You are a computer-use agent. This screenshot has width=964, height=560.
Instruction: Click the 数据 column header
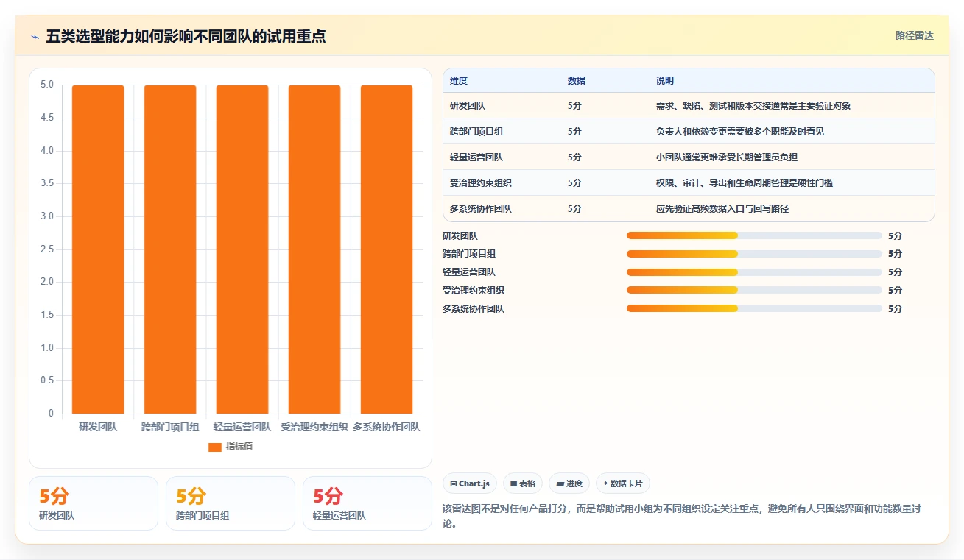tap(577, 81)
